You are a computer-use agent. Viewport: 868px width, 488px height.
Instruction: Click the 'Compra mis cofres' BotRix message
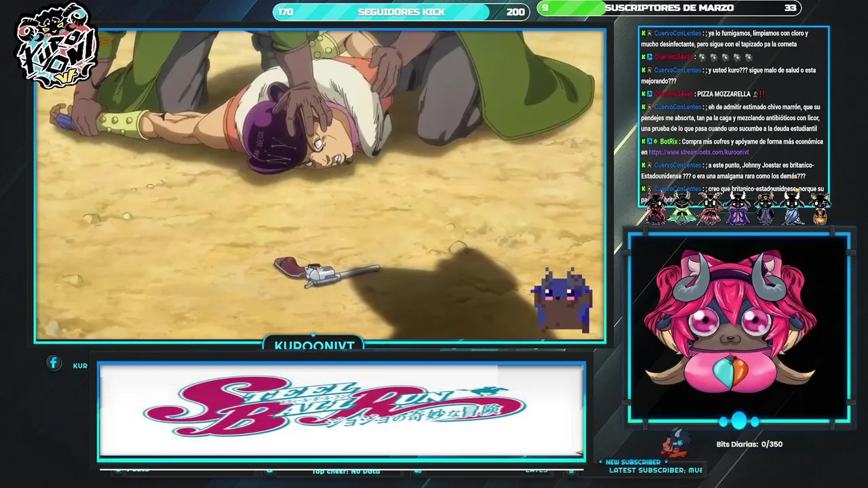[732, 147]
